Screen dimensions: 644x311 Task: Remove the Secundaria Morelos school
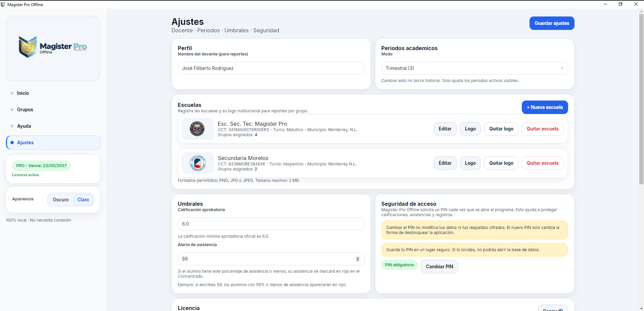pyautogui.click(x=542, y=163)
